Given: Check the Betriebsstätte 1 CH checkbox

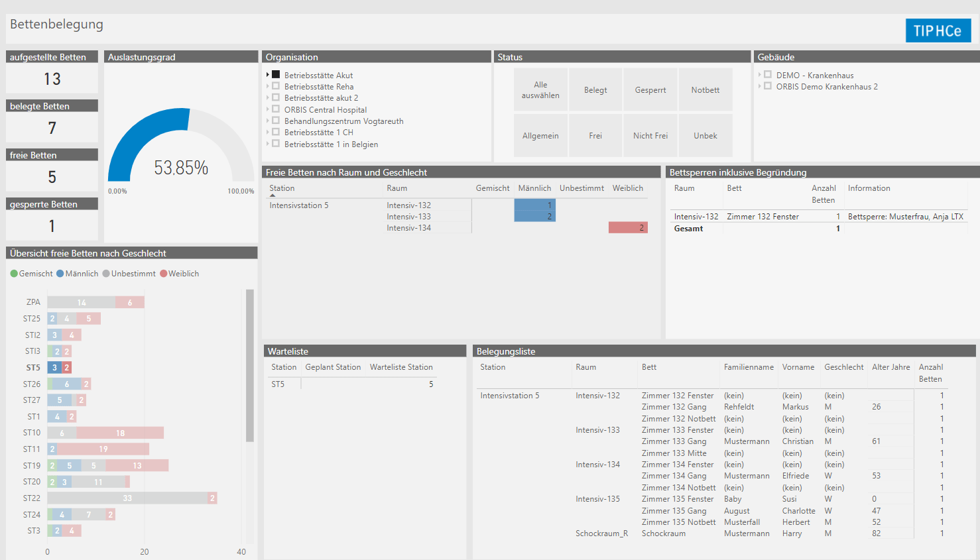Looking at the screenshot, I should pos(276,132).
